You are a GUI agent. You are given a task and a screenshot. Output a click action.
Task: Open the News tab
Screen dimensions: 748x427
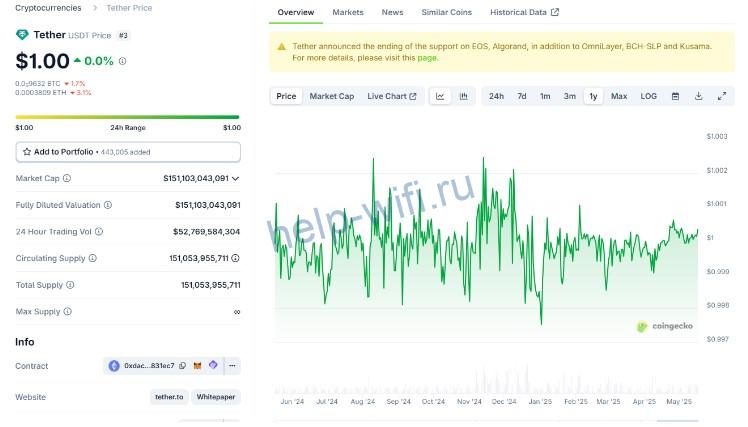pos(393,12)
